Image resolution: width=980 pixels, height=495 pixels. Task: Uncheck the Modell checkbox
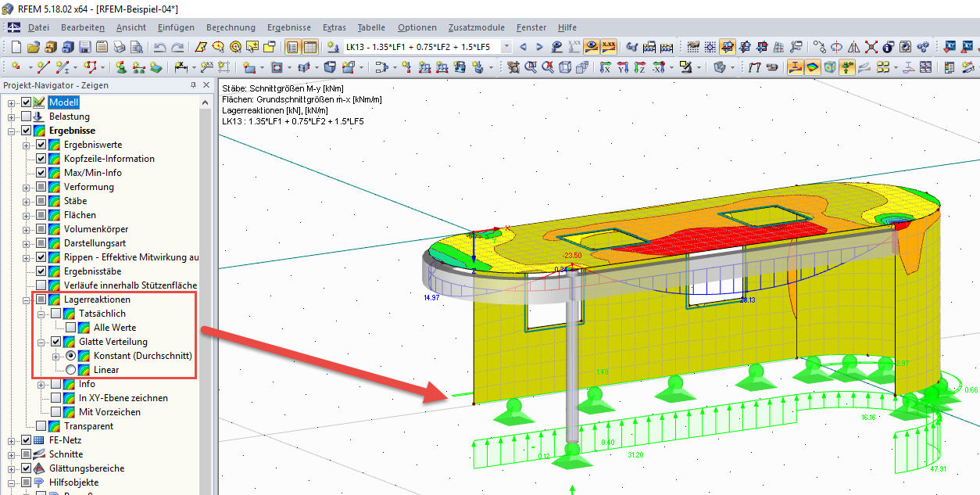27,102
